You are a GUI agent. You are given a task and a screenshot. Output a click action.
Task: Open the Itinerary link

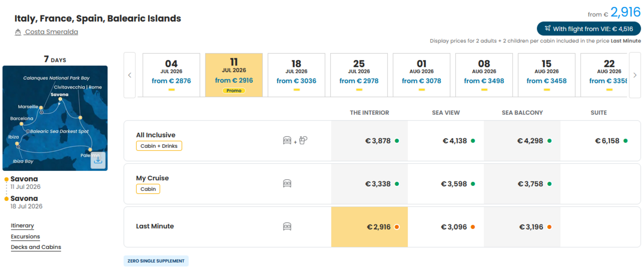point(22,226)
